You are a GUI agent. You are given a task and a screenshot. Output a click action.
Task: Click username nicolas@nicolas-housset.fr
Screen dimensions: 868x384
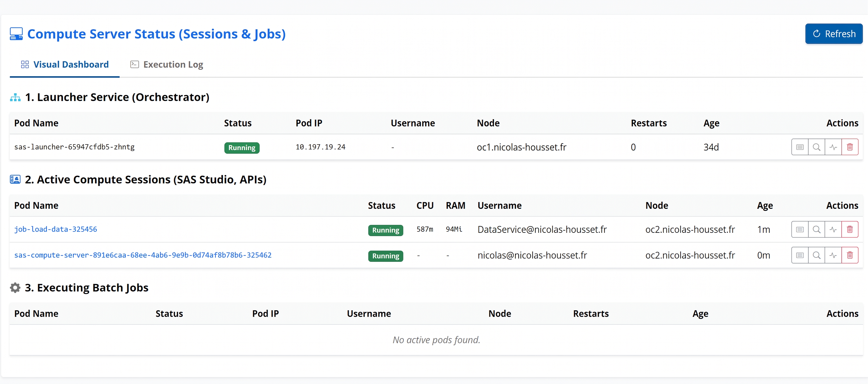(x=532, y=255)
